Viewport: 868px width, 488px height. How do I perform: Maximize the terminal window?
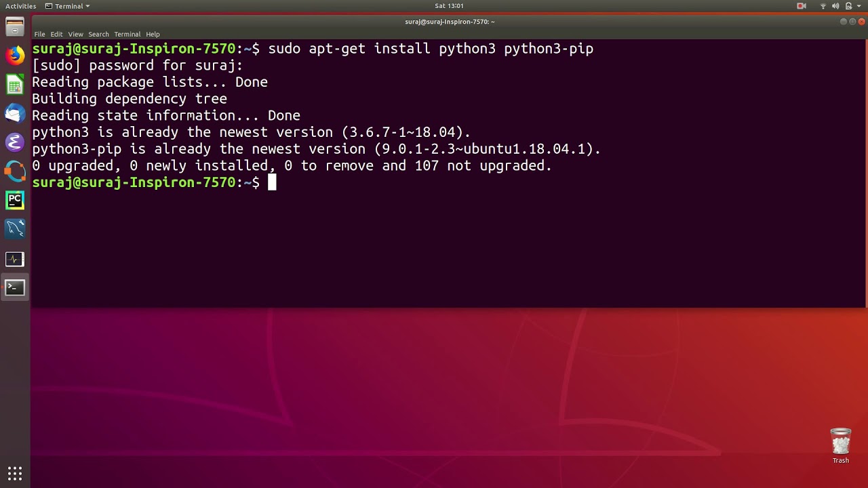[852, 22]
